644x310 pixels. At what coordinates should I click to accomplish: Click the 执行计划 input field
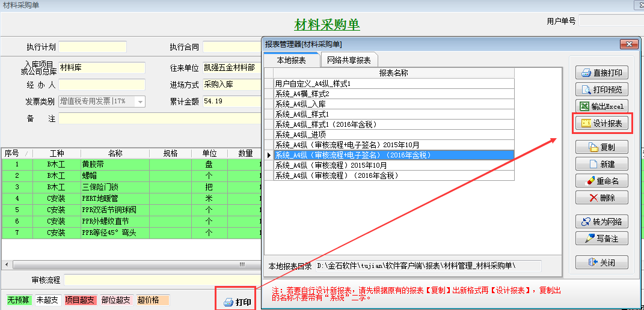pos(93,47)
